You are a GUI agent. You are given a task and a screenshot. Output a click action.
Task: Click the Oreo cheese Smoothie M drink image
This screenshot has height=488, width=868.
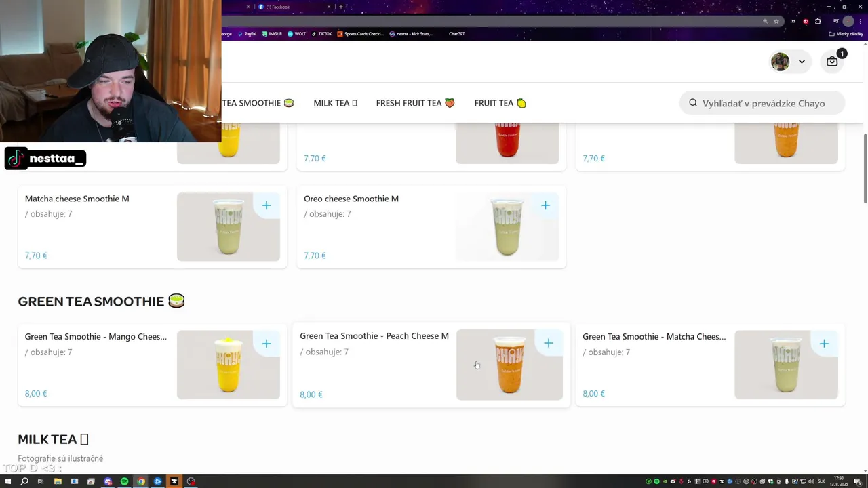click(507, 227)
